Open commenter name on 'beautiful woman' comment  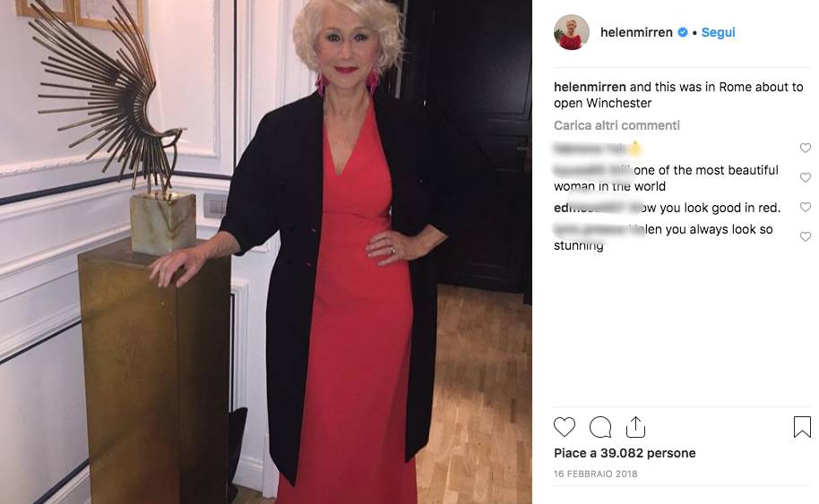click(592, 170)
